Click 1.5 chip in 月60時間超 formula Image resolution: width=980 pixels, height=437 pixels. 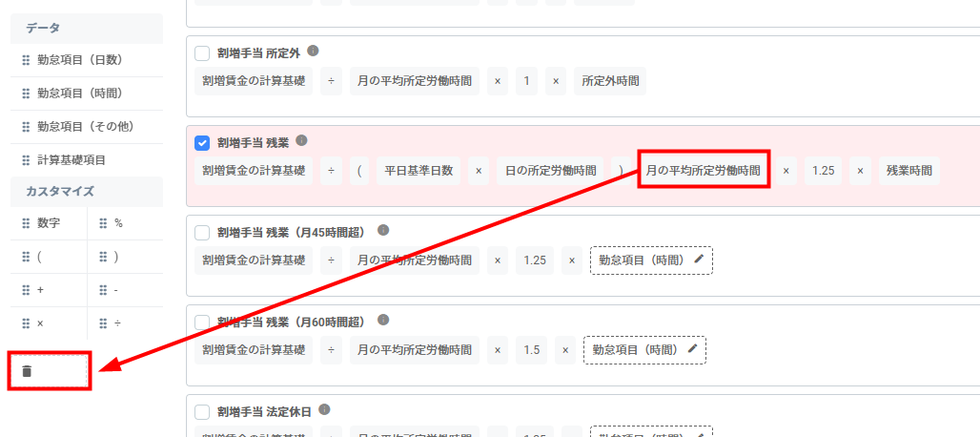click(x=532, y=350)
